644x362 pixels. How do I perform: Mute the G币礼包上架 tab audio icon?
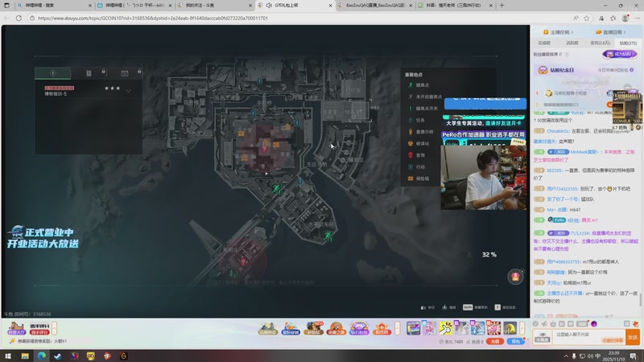[x=269, y=6]
